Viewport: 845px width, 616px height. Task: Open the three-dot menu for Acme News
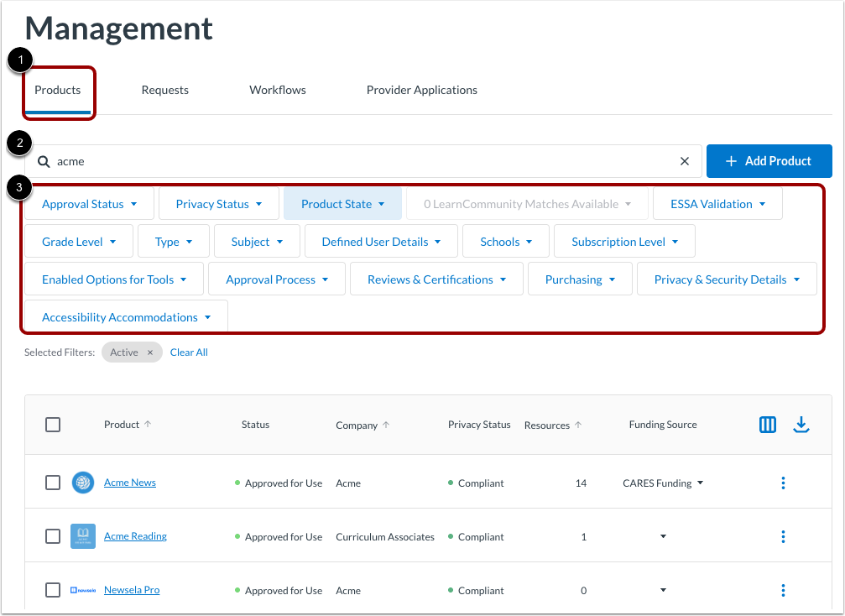(783, 483)
